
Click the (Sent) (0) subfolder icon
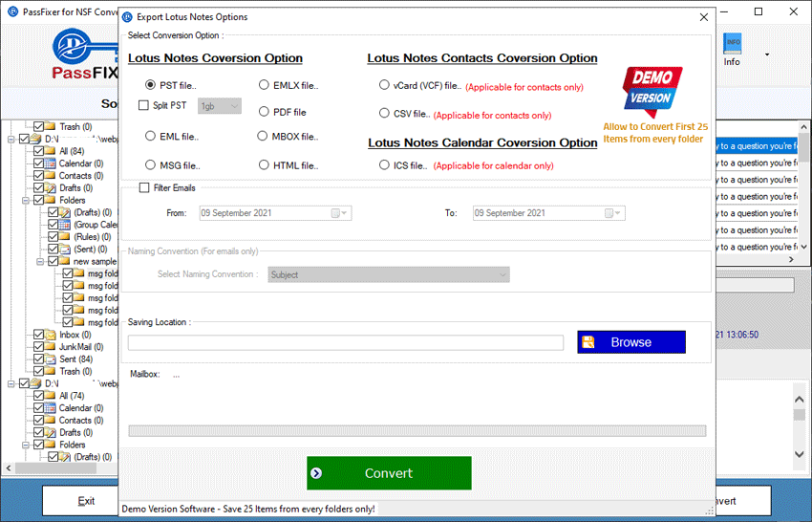[x=65, y=249]
